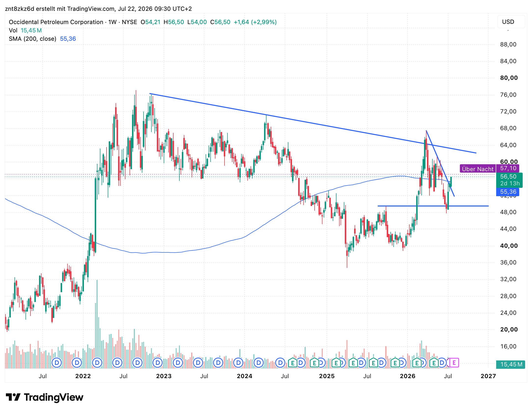Click the 15,45 M volume label on axis

point(511,364)
